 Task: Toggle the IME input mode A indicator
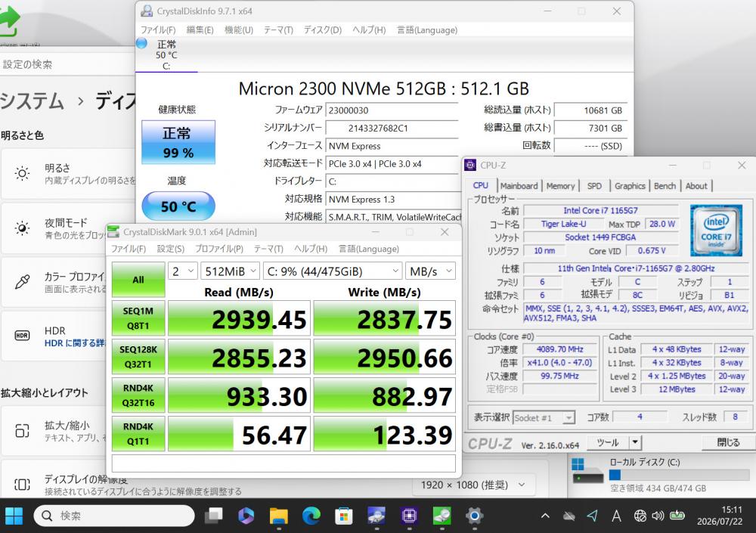point(616,516)
